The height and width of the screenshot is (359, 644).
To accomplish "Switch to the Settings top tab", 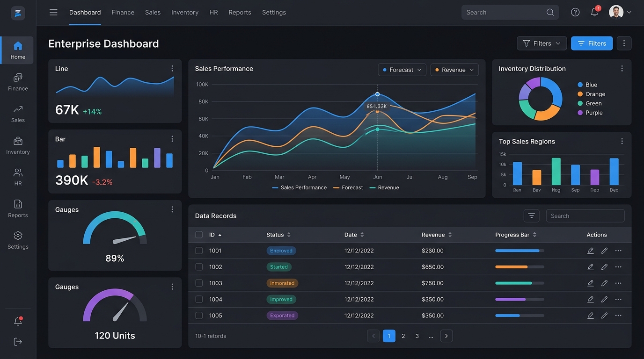I will point(274,13).
